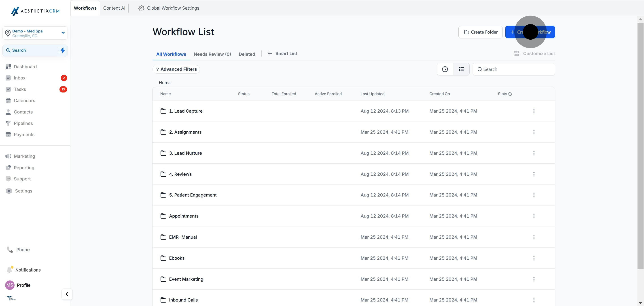Open Notifications bell icon
This screenshot has height=306, width=644.
9,270
